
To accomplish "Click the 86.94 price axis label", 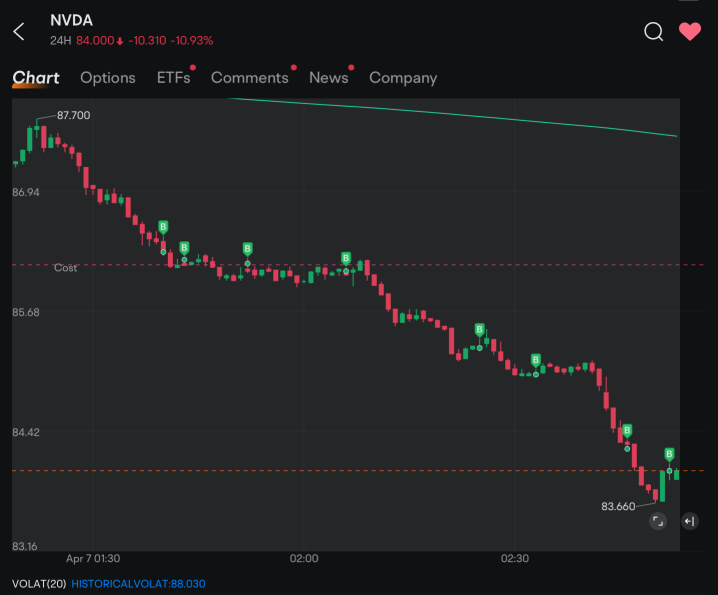I will (x=26, y=192).
